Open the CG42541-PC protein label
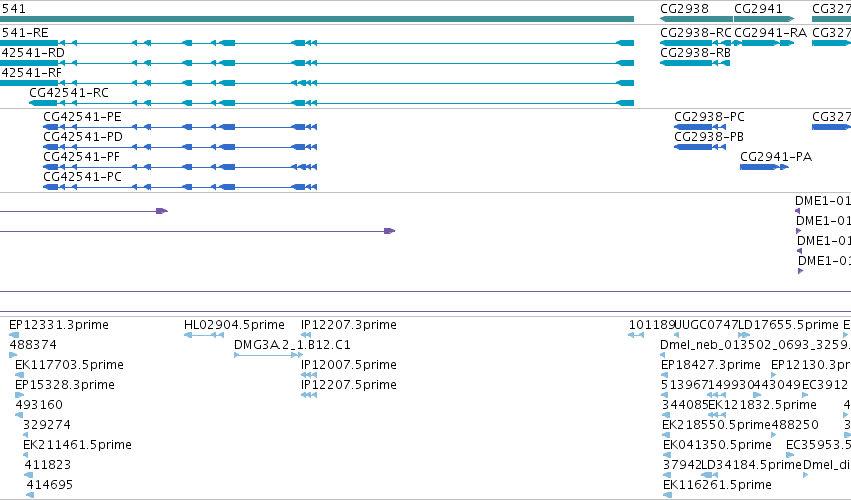The image size is (851, 500). click(82, 177)
